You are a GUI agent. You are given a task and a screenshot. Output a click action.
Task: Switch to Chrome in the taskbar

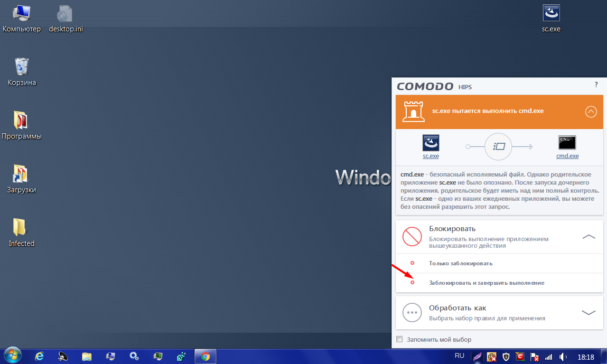[205, 356]
